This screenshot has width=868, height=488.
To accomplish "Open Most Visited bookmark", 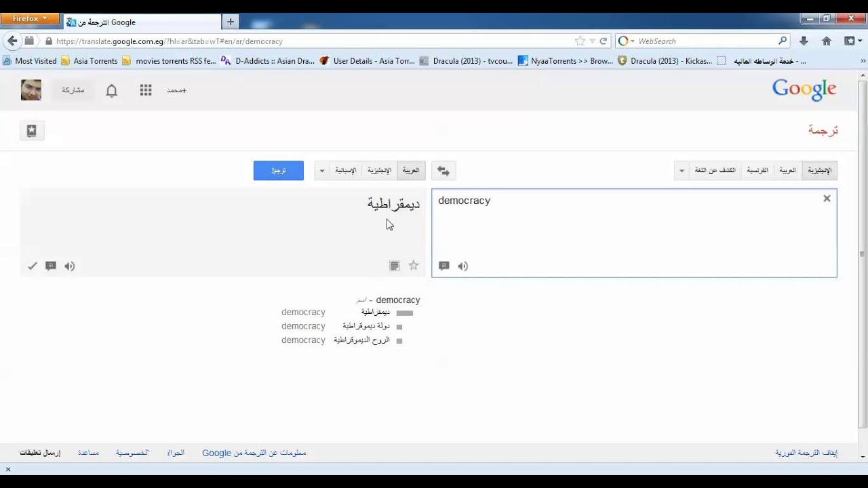I will 30,61.
